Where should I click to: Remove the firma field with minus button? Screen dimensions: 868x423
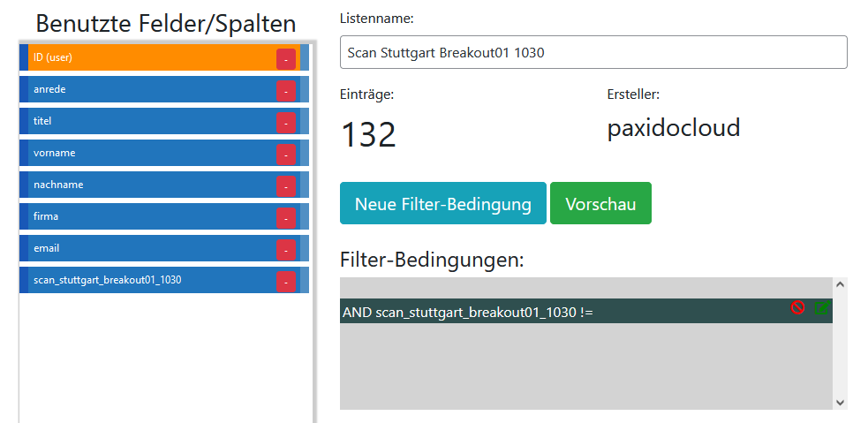coord(286,217)
